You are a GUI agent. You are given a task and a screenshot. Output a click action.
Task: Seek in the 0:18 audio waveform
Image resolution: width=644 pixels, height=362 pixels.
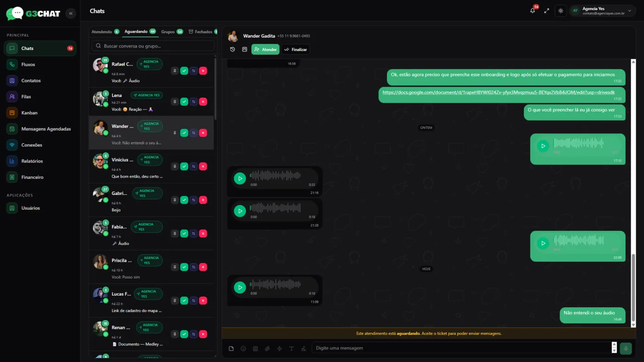click(x=275, y=208)
